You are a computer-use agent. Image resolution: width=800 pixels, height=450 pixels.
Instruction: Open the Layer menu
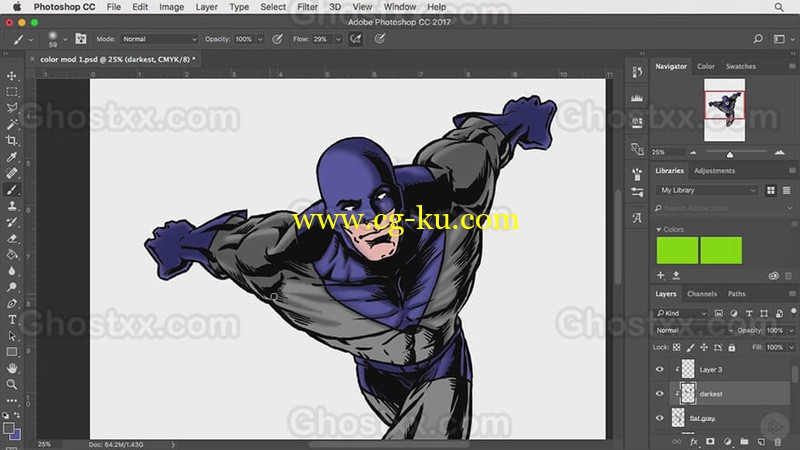pyautogui.click(x=207, y=7)
